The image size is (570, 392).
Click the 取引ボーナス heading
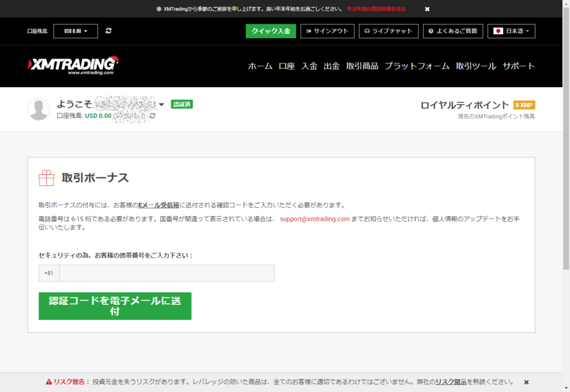95,178
